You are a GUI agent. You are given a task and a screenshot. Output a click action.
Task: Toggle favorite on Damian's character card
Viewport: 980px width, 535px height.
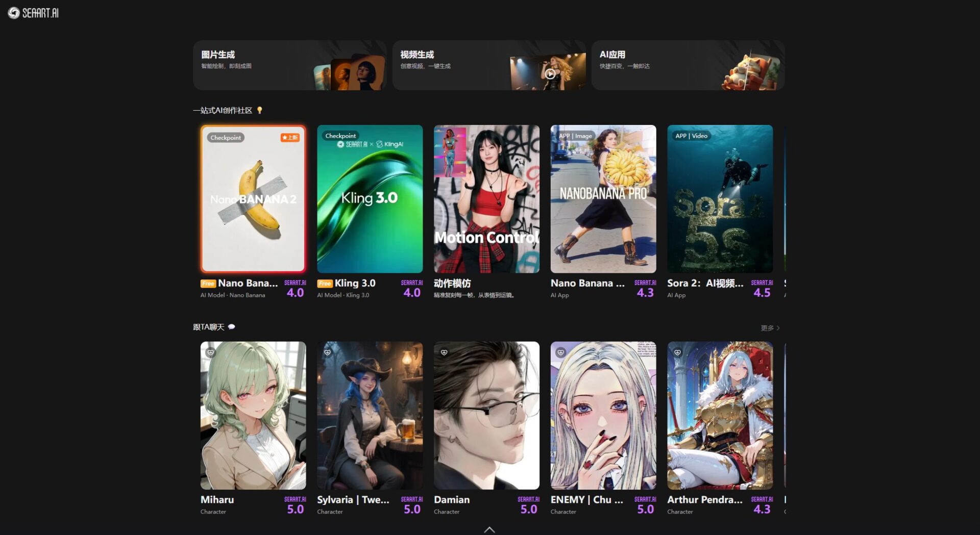click(x=445, y=352)
